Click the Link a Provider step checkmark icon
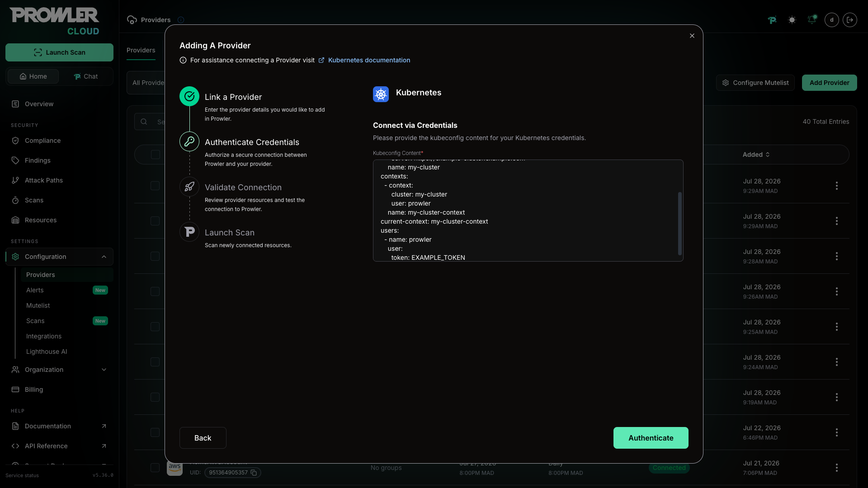The image size is (868, 488). pos(189,96)
